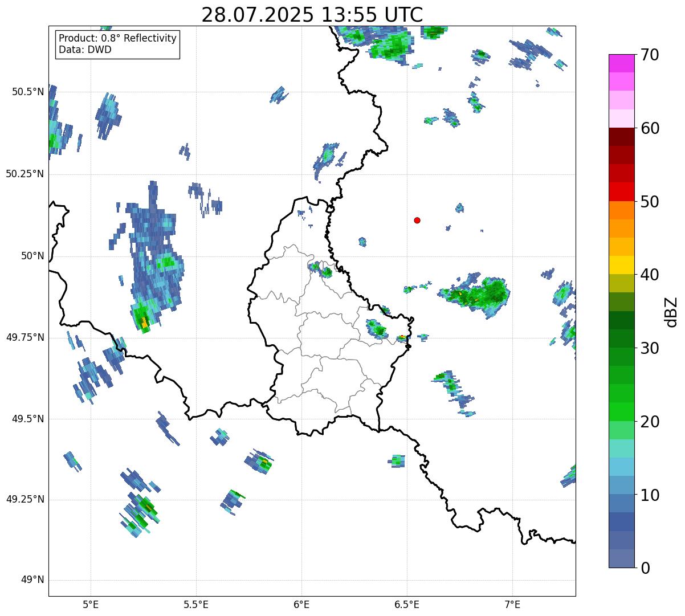This screenshot has width=685, height=616.
Task: Click the red station marker dot
Action: pos(417,220)
